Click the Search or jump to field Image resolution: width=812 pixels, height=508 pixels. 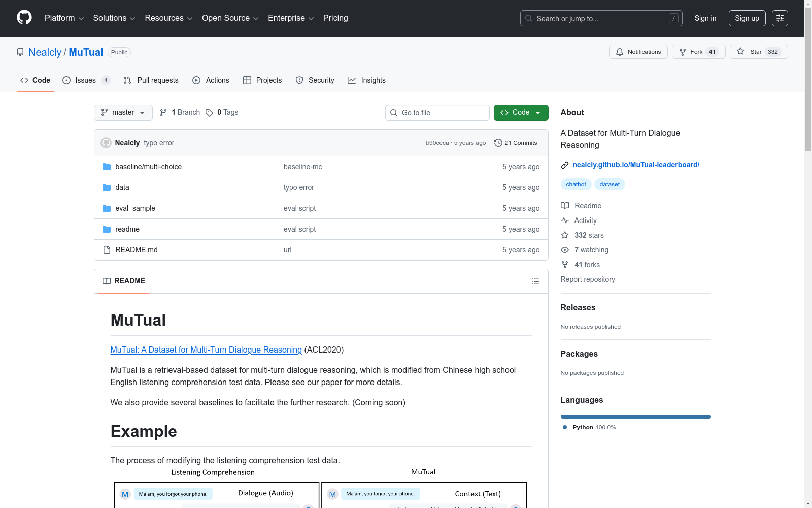point(601,18)
